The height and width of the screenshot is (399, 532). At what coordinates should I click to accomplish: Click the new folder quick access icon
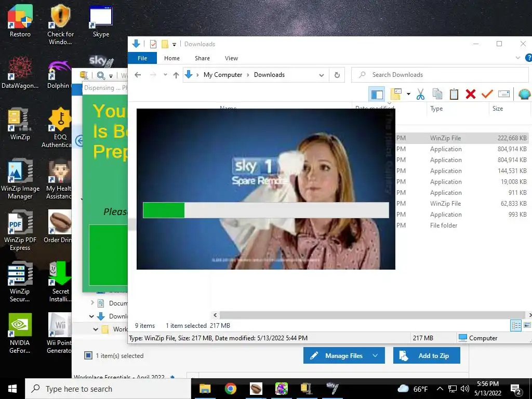(x=165, y=44)
